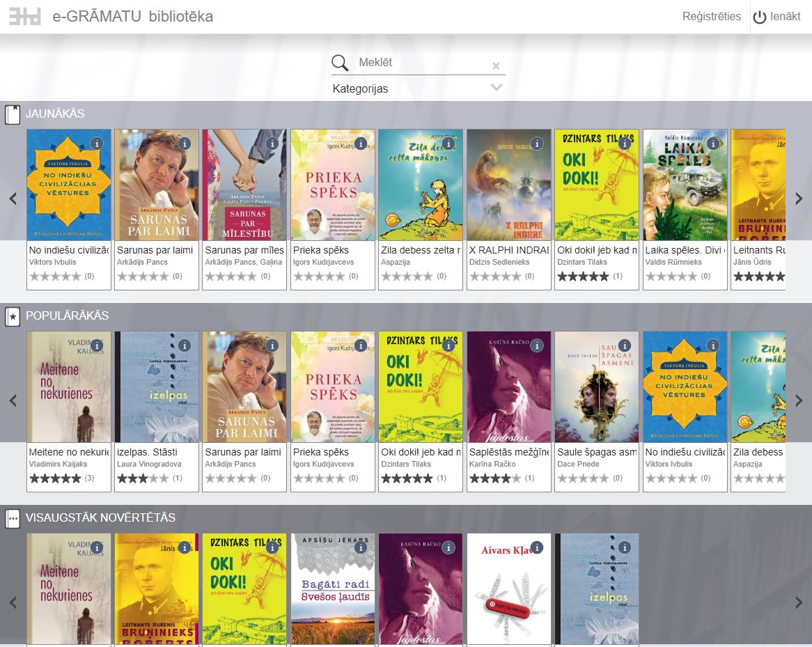Open the Visaugstāk novērtētās section heading
The width and height of the screenshot is (812, 647).
click(x=100, y=517)
